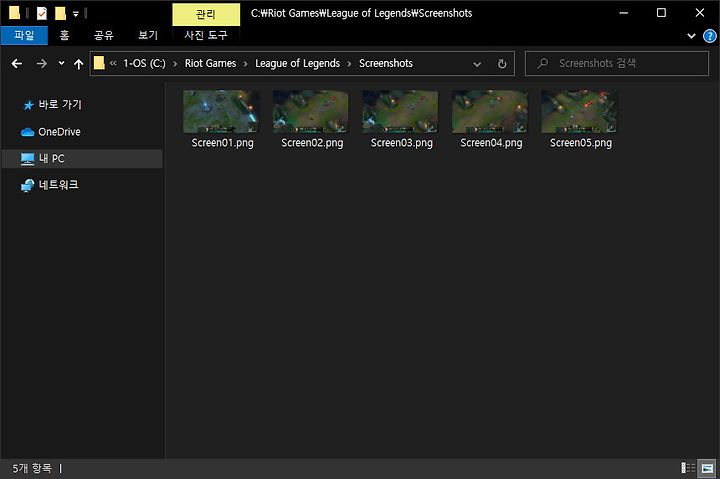The width and height of the screenshot is (720, 479).
Task: Open the recent locations dropdown arrow
Action: pos(62,63)
